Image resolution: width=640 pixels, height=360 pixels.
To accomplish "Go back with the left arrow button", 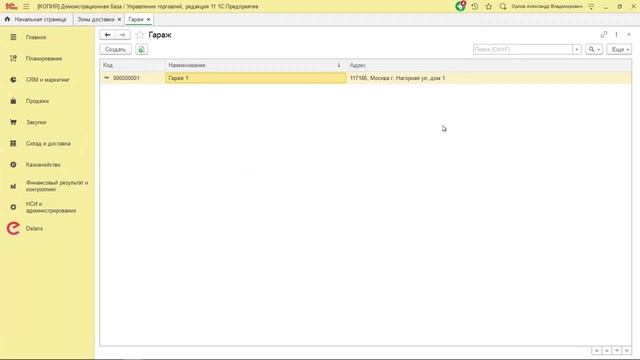I will coord(107,35).
